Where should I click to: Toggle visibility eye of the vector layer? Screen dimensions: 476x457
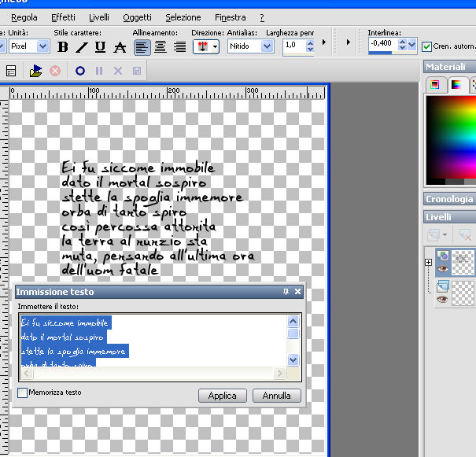(443, 269)
